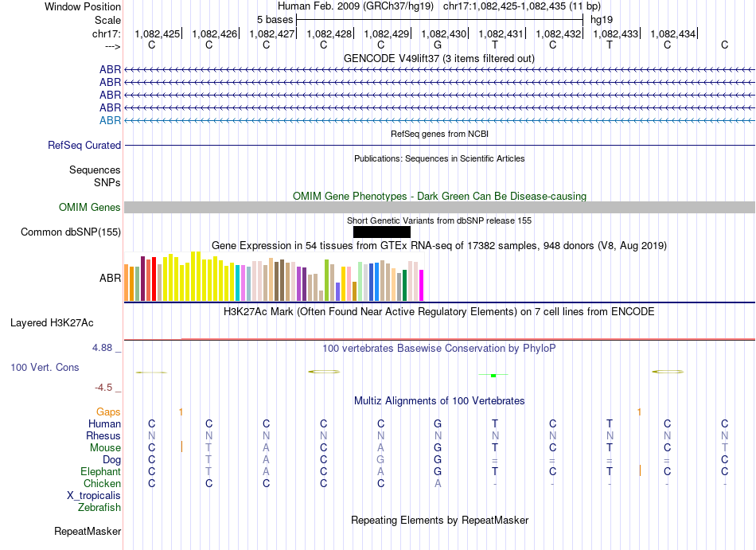
Task: Click the OMIM Genes track label
Action: pos(90,207)
